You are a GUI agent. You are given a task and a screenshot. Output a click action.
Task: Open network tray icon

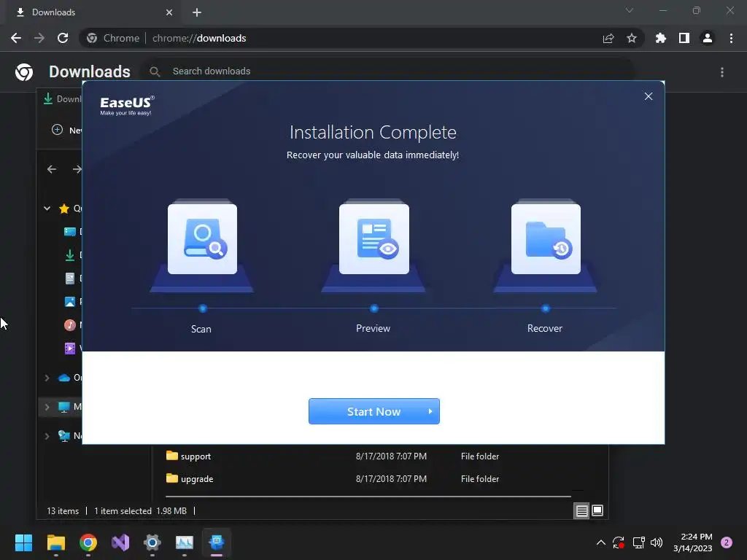[638, 542]
